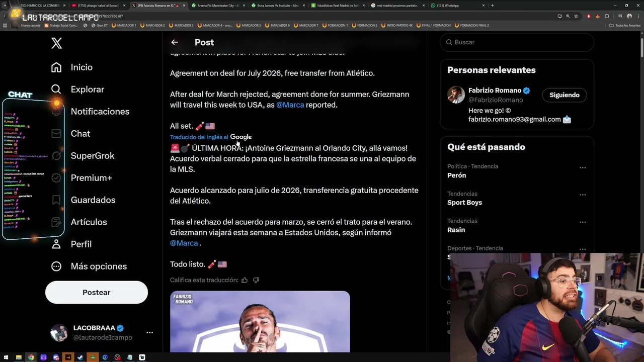
Task: Open Perfil person icon
Action: pos(56,244)
